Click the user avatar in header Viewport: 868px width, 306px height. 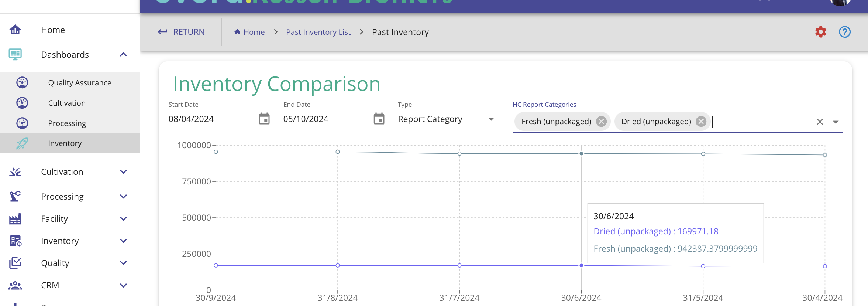click(840, 2)
